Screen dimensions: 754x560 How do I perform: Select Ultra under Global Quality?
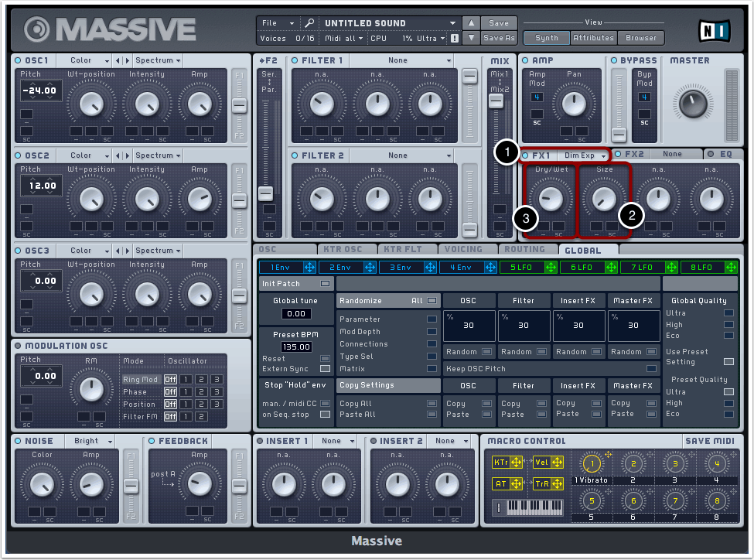coord(728,313)
